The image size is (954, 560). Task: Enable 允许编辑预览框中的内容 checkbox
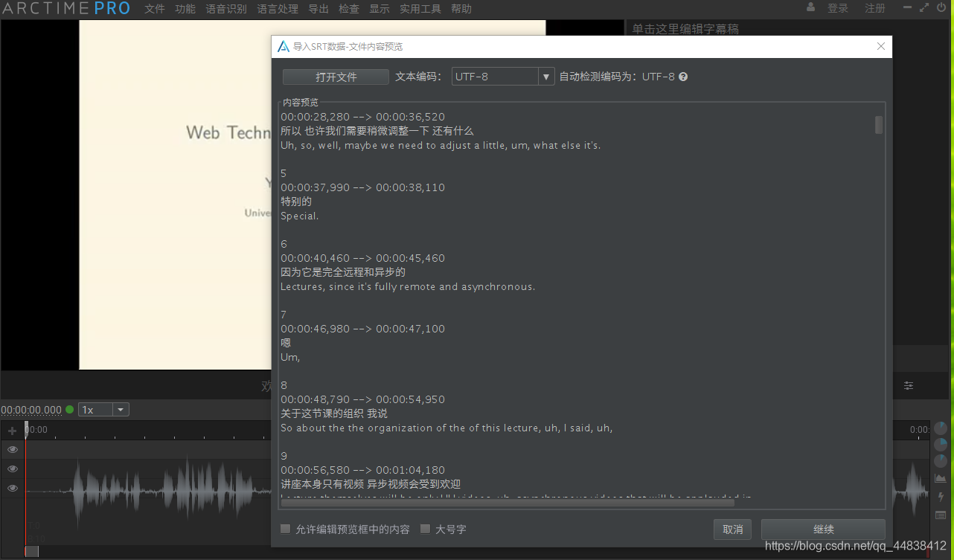click(x=285, y=529)
